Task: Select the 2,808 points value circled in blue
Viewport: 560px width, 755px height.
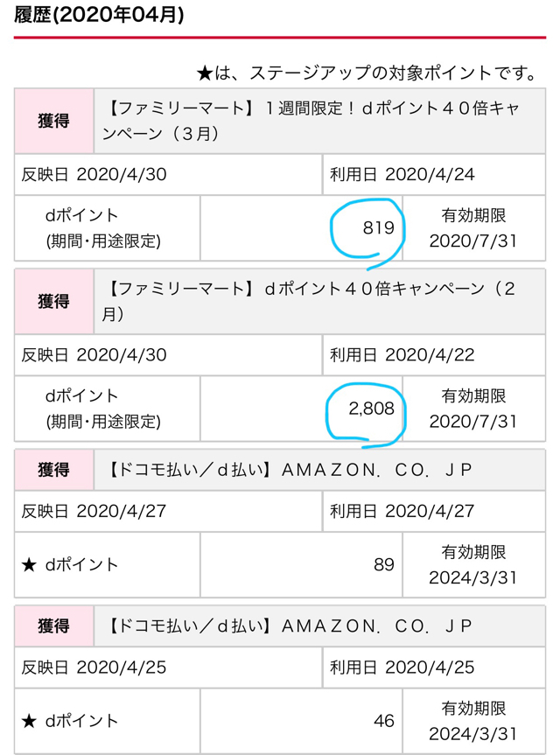Action: 371,409
